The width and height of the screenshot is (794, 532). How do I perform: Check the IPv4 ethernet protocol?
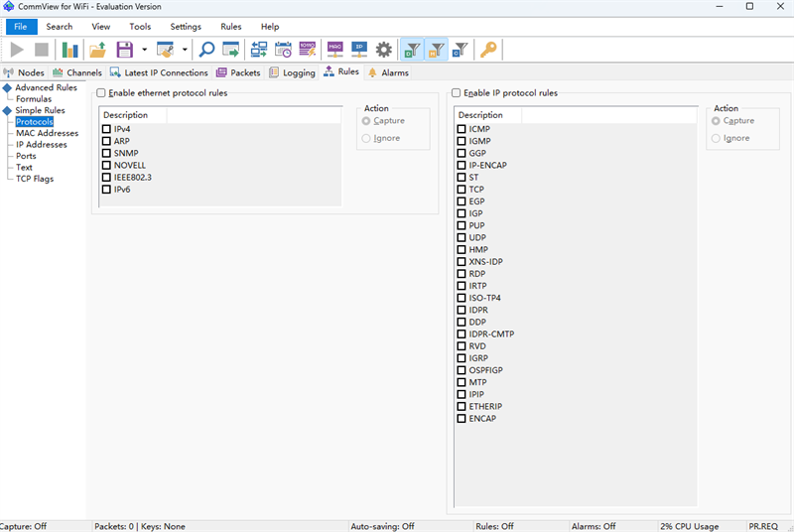106,129
